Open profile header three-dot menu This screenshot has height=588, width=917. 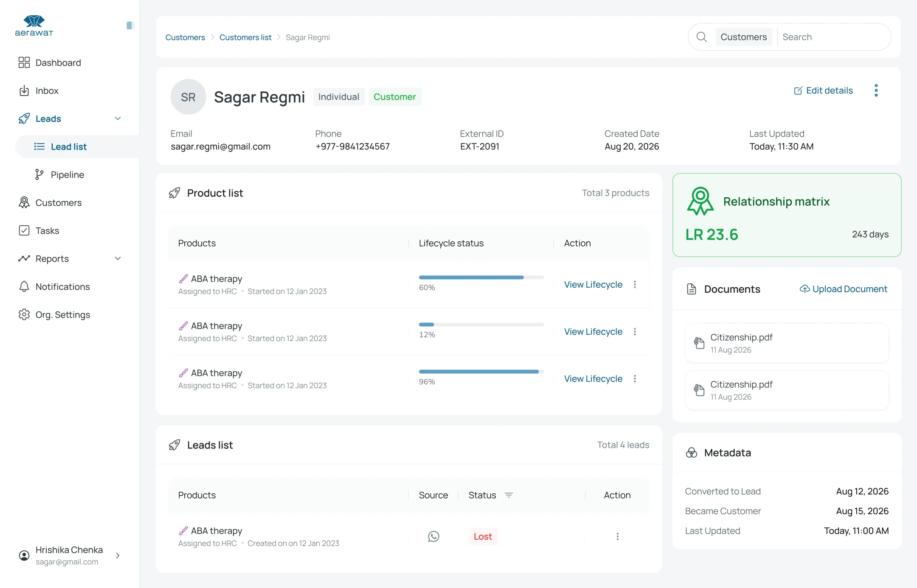click(x=876, y=90)
